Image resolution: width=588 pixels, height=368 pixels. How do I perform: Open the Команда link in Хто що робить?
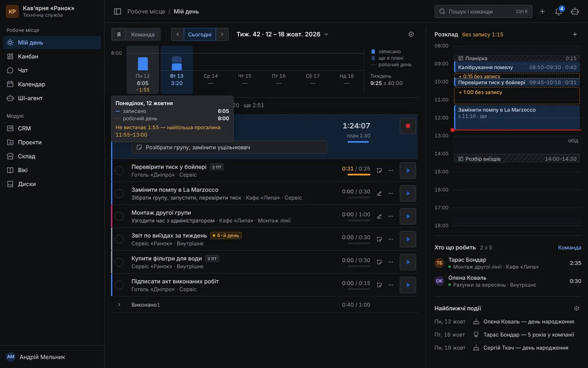tap(570, 247)
